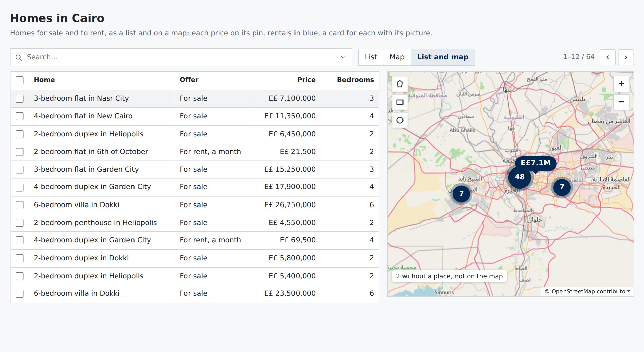Sort by the Price column header
Image resolution: width=644 pixels, height=352 pixels.
[306, 80]
